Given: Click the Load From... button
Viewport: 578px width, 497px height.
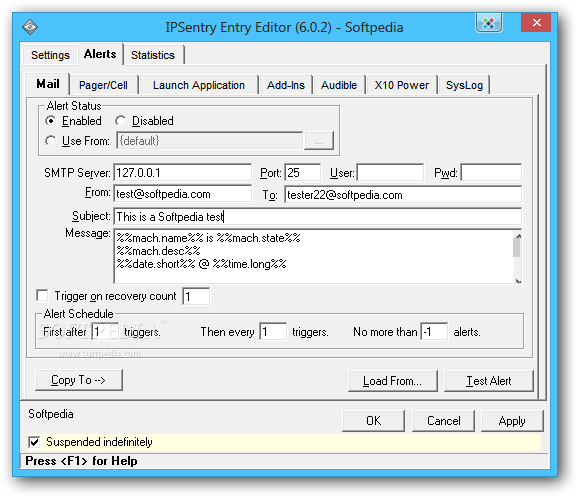Looking at the screenshot, I should click(x=393, y=381).
